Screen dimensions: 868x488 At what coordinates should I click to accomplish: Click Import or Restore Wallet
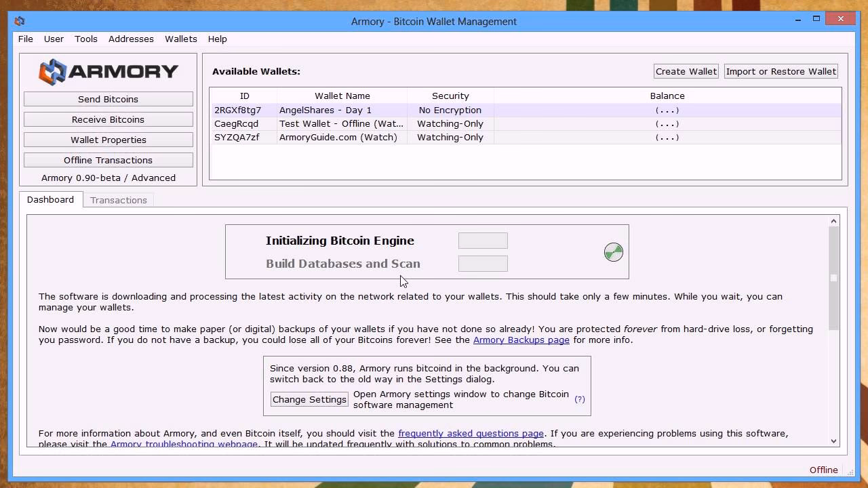point(781,70)
